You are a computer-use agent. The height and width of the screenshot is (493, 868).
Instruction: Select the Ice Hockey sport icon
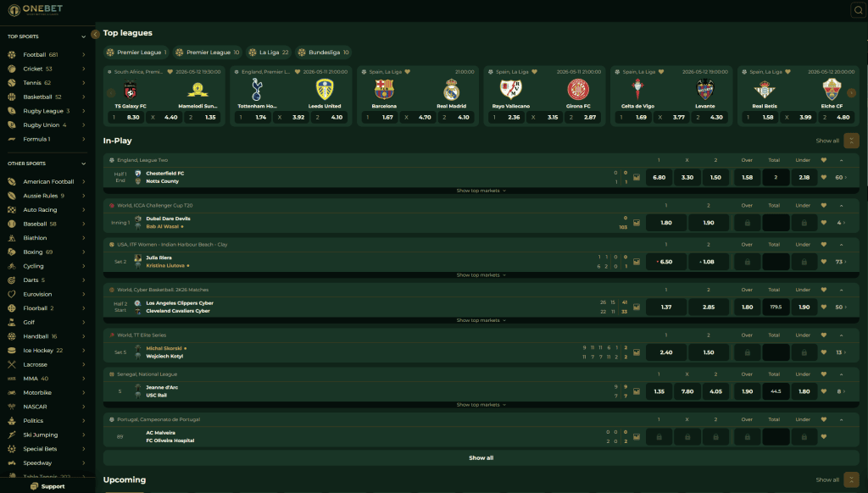(x=12, y=350)
